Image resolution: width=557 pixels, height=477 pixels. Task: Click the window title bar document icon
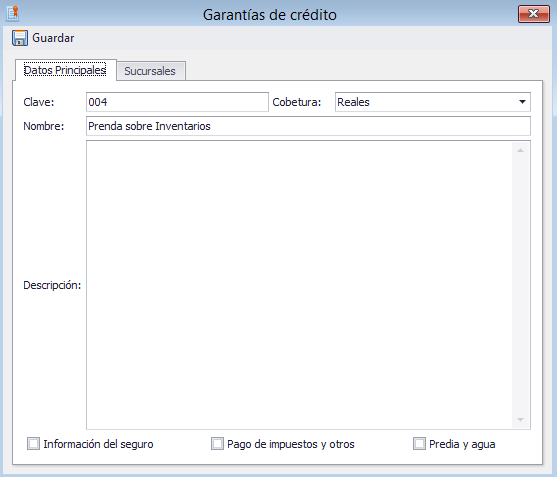click(13, 13)
